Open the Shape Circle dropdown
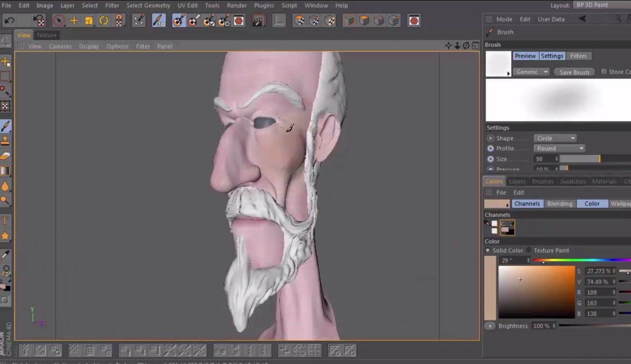The image size is (631, 364). coord(555,138)
